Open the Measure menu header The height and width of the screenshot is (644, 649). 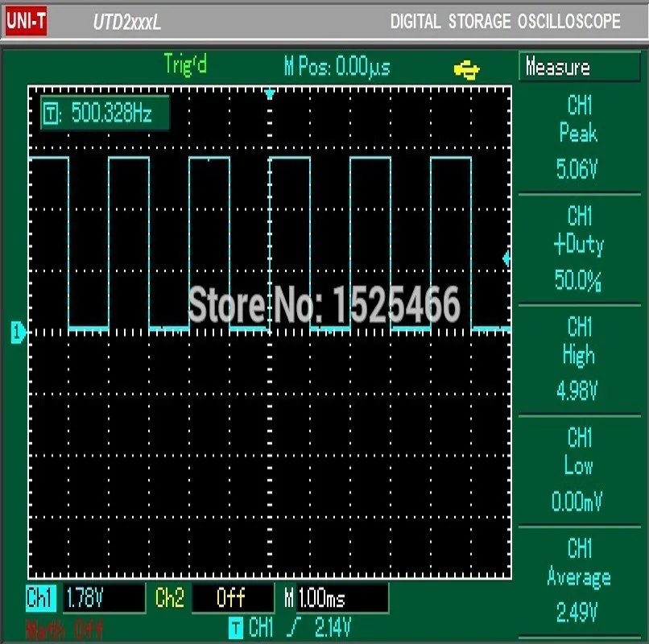click(579, 67)
